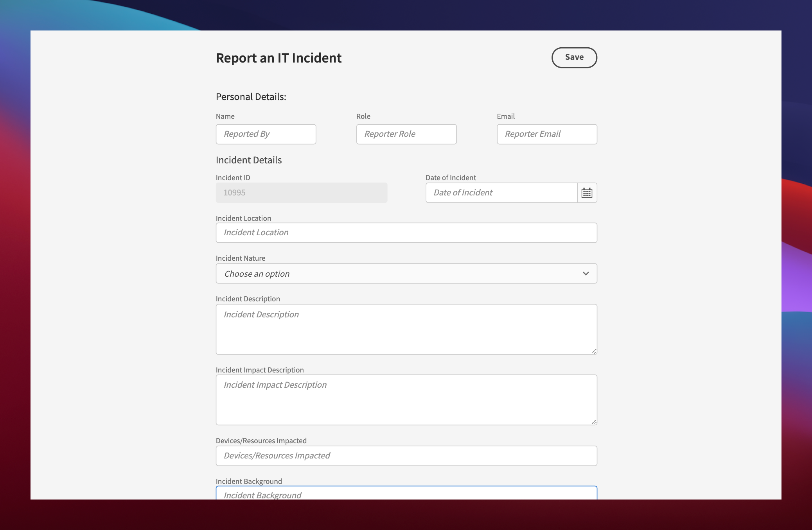
Task: Click the "Incident Nature" label
Action: click(x=241, y=258)
